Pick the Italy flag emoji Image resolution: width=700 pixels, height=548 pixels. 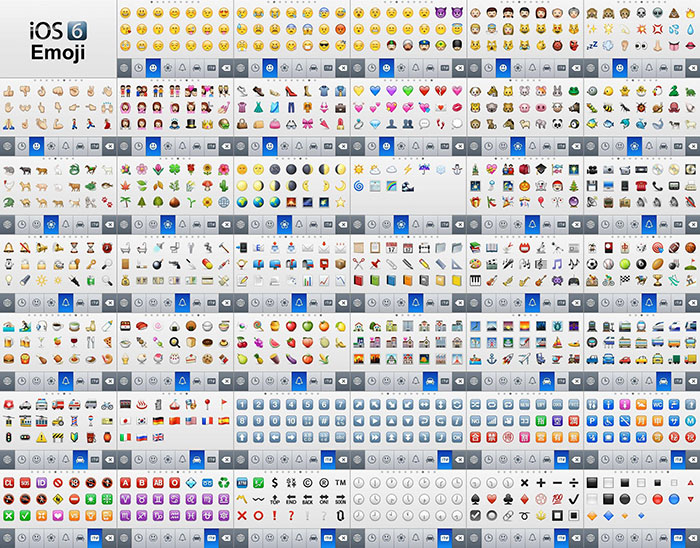125,437
